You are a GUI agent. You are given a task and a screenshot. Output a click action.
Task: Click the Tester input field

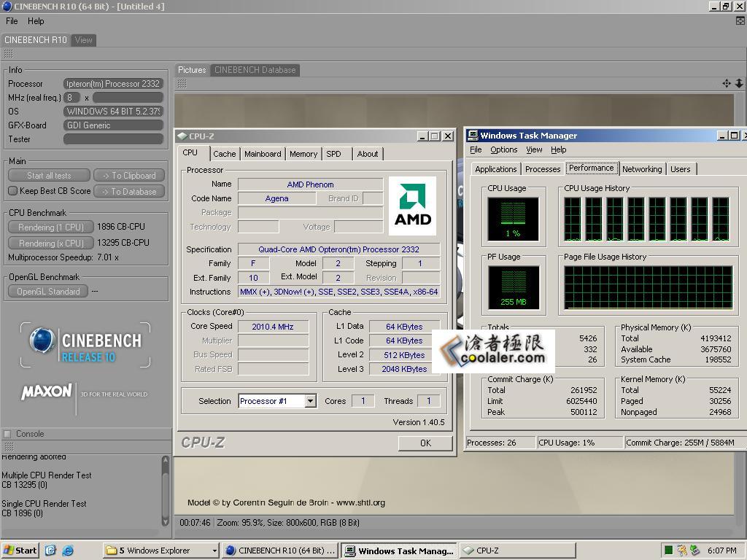pyautogui.click(x=113, y=139)
